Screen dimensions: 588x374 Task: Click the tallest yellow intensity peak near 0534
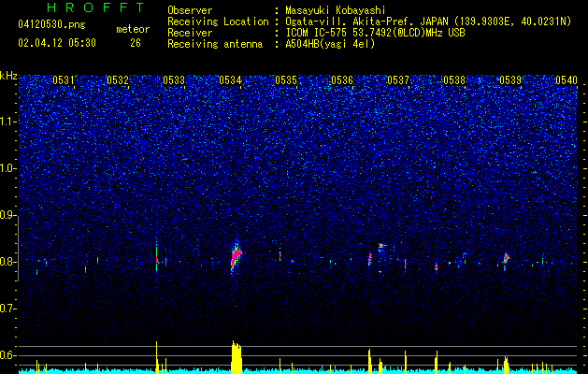click(x=237, y=357)
